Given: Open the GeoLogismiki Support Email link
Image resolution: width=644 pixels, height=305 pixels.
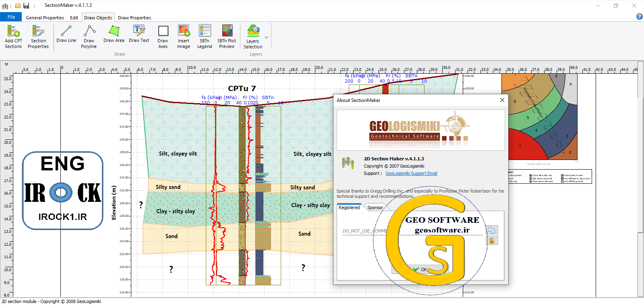Looking at the screenshot, I should pyautogui.click(x=411, y=174).
